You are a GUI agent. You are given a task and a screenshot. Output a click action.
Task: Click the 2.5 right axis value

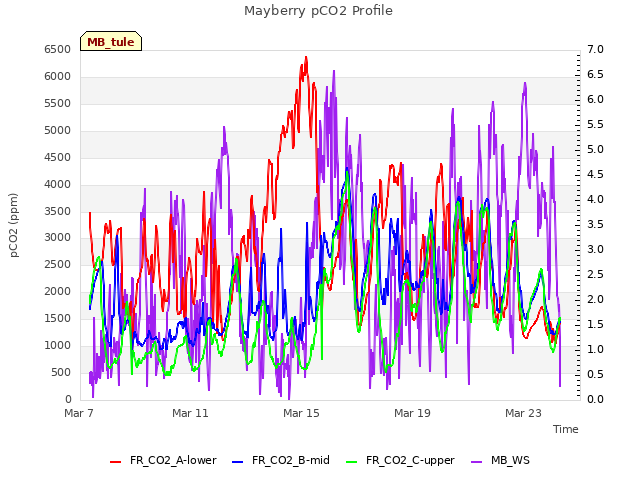point(595,275)
